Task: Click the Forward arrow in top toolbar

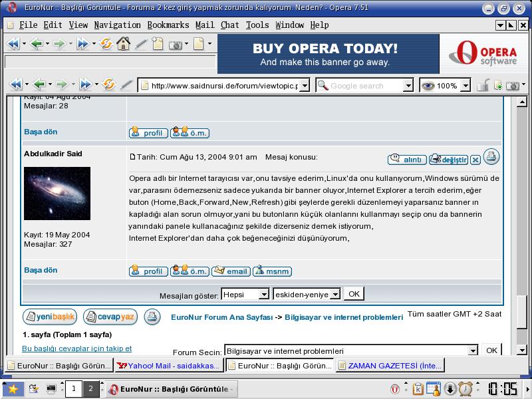Action: tap(59, 44)
